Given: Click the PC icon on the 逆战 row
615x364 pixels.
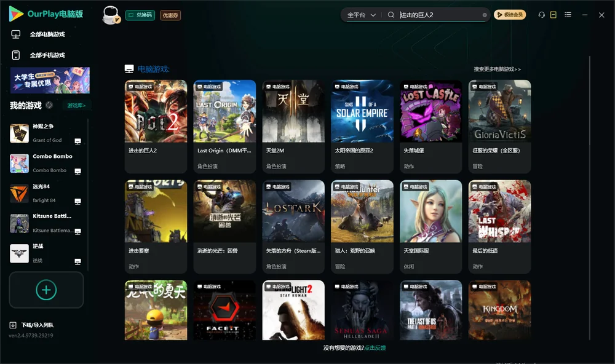Looking at the screenshot, I should (x=77, y=262).
